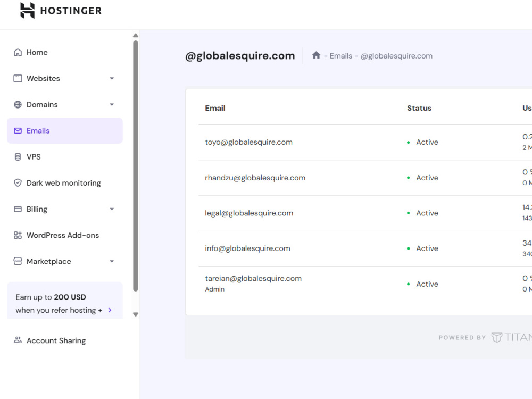Click the Domains globe icon
The width and height of the screenshot is (532, 399).
point(18,104)
